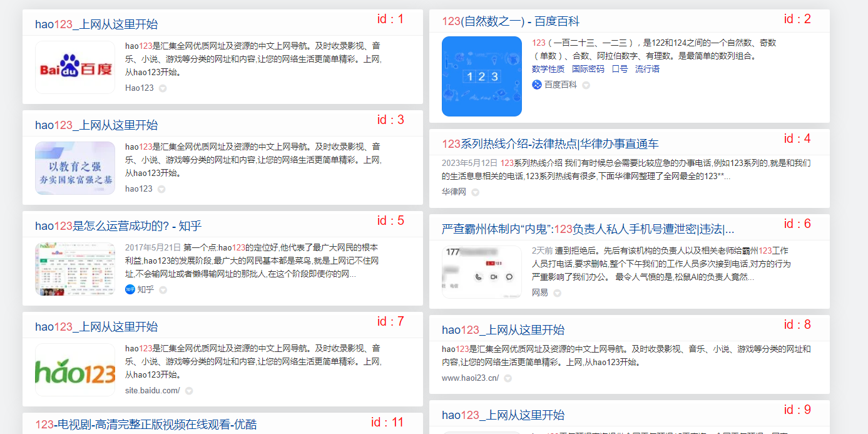Click the phone call screenshot thumbnail
The height and width of the screenshot is (434, 868).
[482, 272]
